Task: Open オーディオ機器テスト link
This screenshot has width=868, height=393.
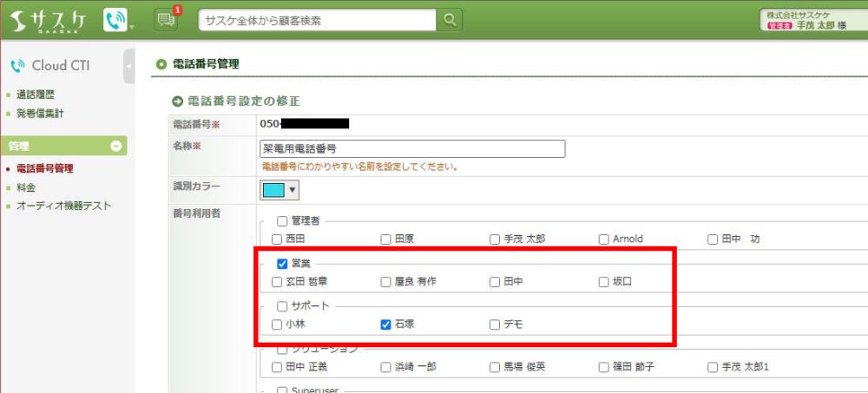Action: 63,206
